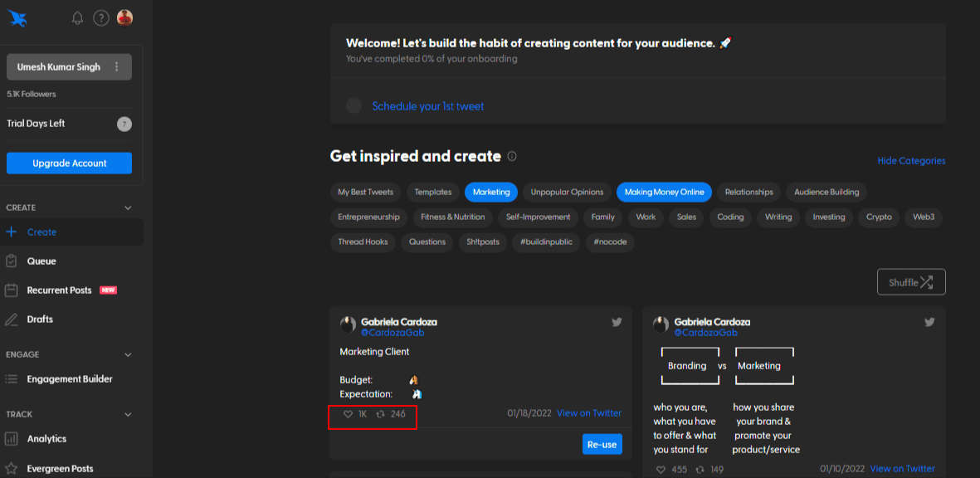Collapse the TRACK sidebar section
This screenshot has height=478, width=980.
click(128, 414)
